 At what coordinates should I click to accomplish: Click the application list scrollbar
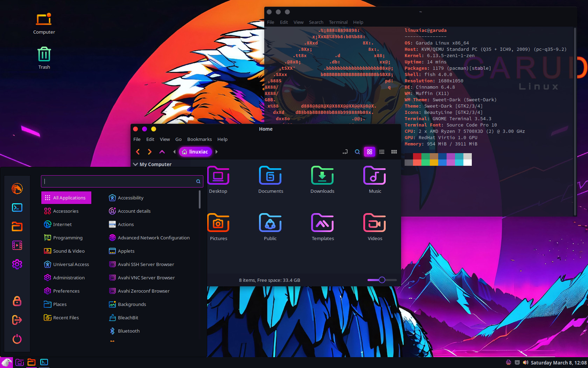point(199,199)
